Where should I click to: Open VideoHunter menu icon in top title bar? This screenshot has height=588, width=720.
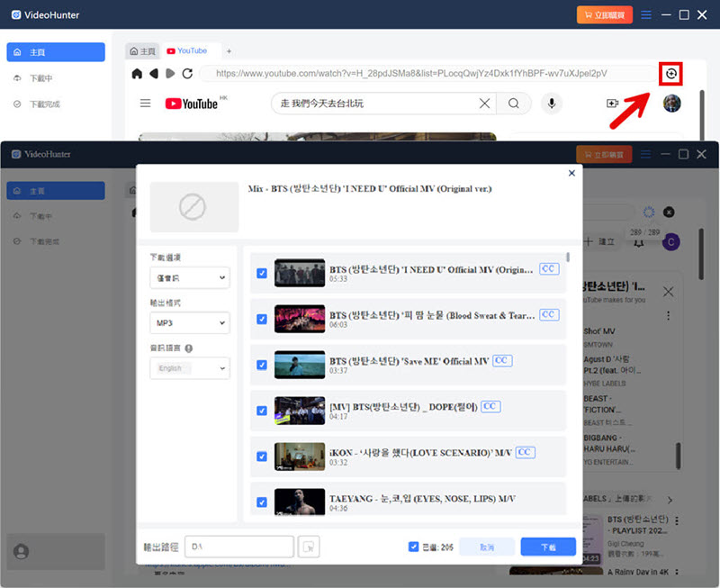646,14
